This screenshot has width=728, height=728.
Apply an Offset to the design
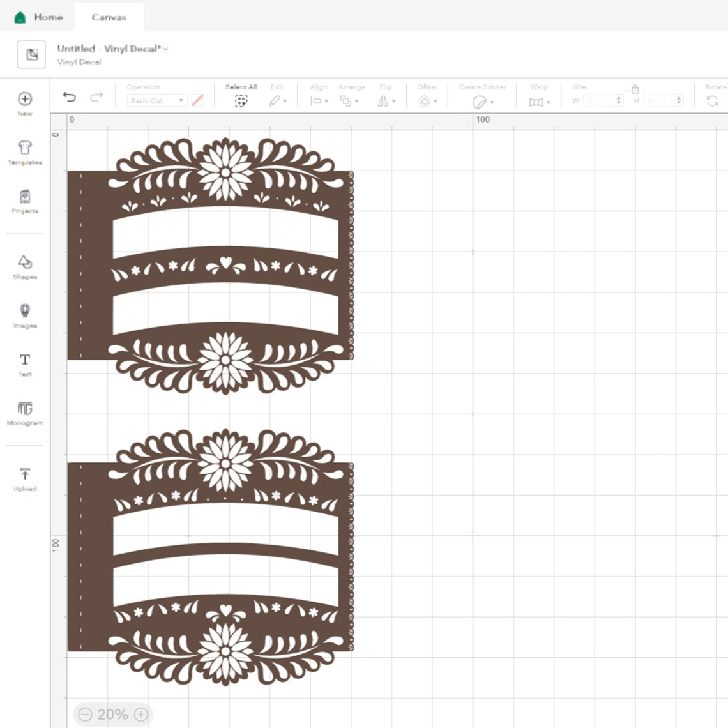point(426,100)
